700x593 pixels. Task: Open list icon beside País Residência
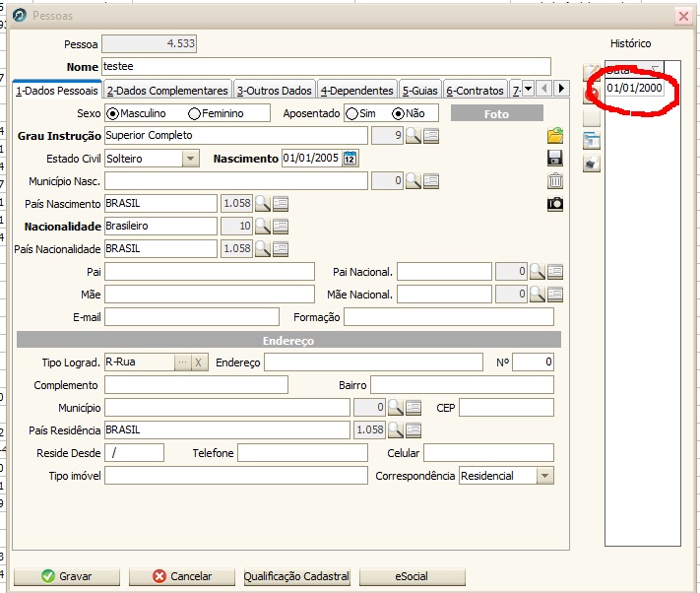414,430
